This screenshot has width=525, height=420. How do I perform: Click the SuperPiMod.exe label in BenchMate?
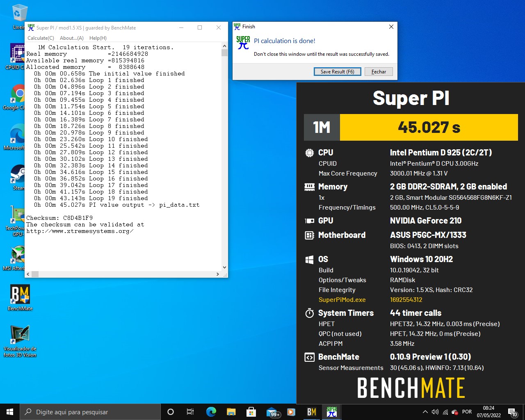pyautogui.click(x=342, y=300)
